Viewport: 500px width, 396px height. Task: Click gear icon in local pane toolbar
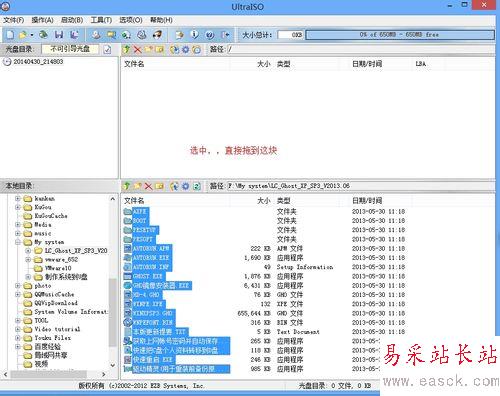click(x=185, y=186)
